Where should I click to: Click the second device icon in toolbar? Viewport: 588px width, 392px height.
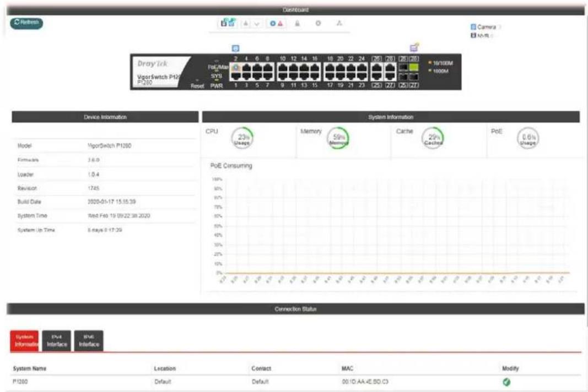click(x=232, y=23)
